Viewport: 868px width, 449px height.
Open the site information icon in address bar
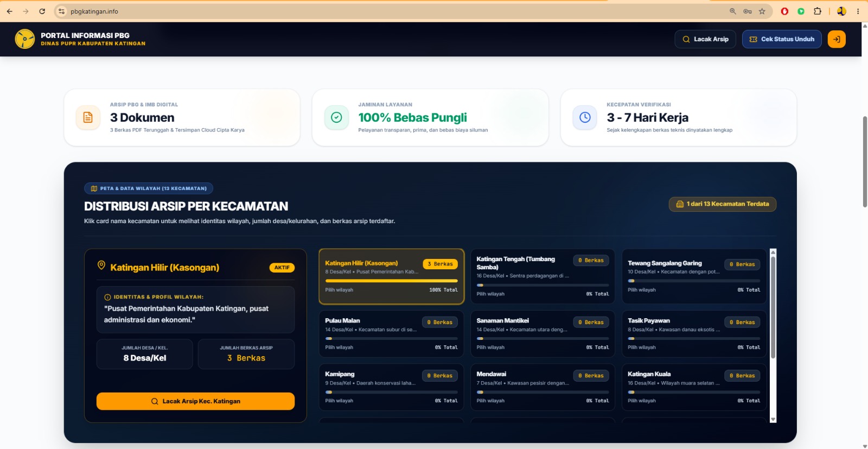click(61, 11)
